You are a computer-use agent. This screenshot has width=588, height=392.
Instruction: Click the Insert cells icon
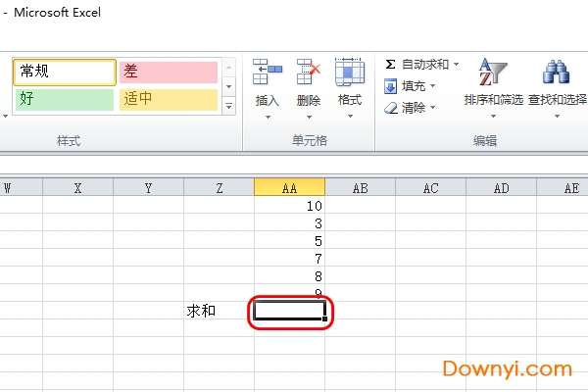pyautogui.click(x=267, y=72)
